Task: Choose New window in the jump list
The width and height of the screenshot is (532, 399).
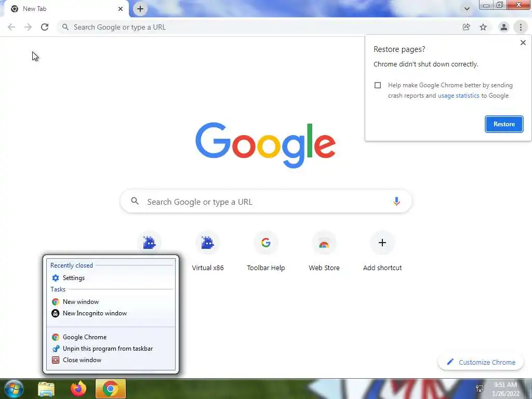Action: pos(111,302)
